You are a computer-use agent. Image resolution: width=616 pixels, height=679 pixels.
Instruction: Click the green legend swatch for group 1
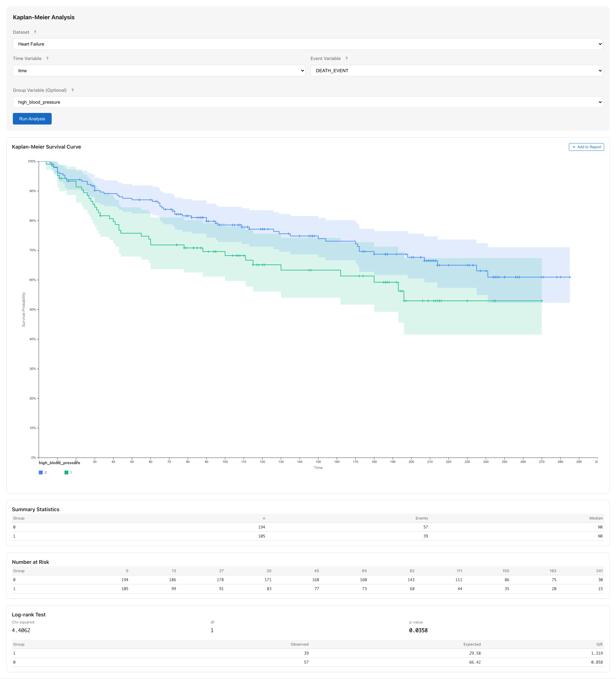pyautogui.click(x=66, y=473)
